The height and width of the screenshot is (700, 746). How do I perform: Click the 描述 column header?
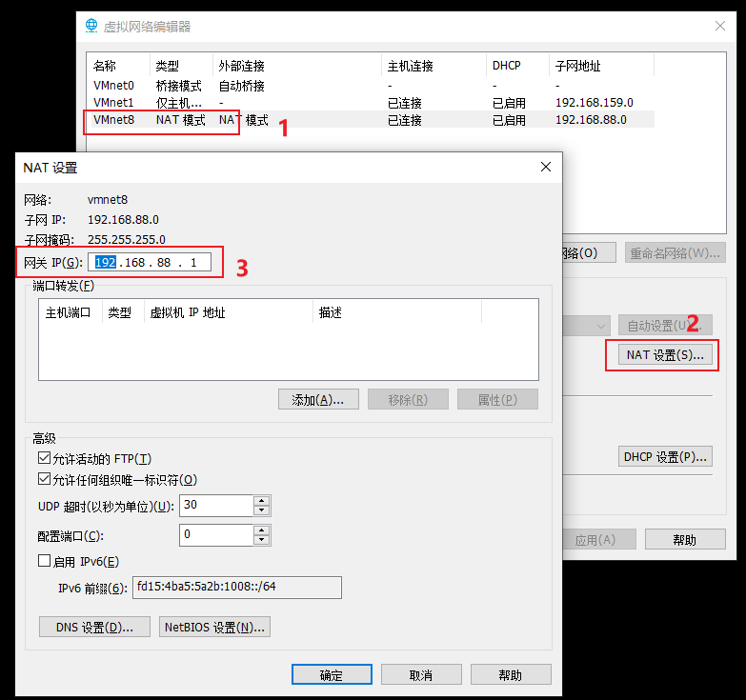(x=397, y=312)
